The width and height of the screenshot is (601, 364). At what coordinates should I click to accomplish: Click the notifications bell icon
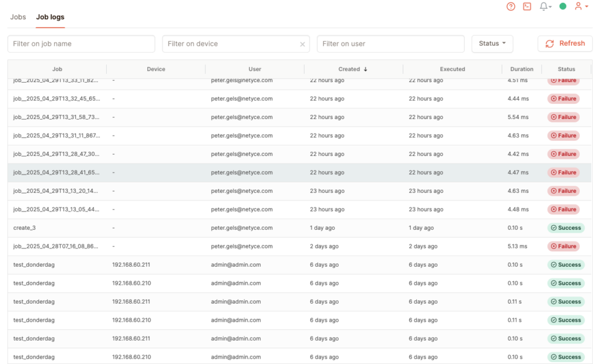pyautogui.click(x=544, y=6)
